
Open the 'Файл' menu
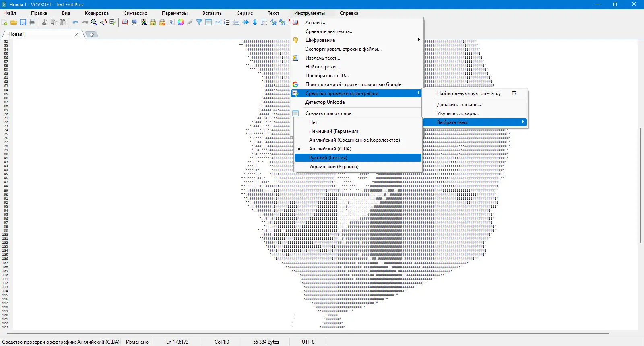pyautogui.click(x=10, y=13)
